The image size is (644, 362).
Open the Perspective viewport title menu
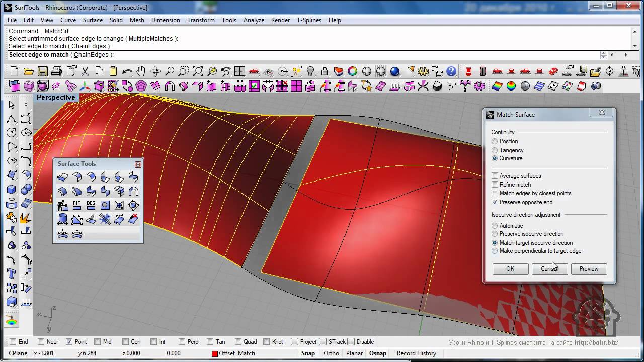pyautogui.click(x=56, y=97)
